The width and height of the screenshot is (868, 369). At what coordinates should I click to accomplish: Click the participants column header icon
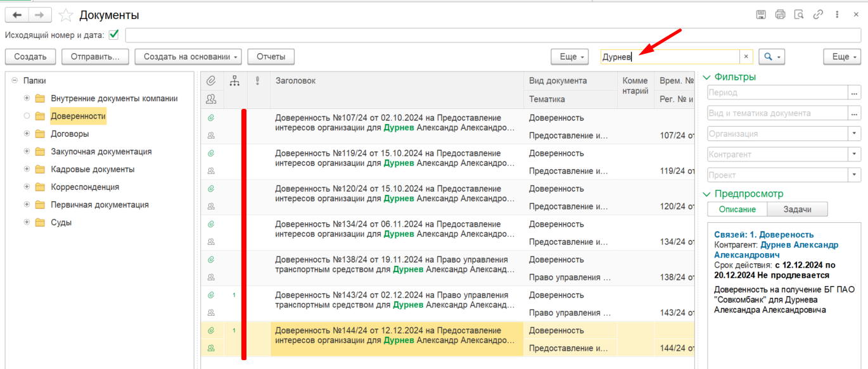tap(212, 99)
